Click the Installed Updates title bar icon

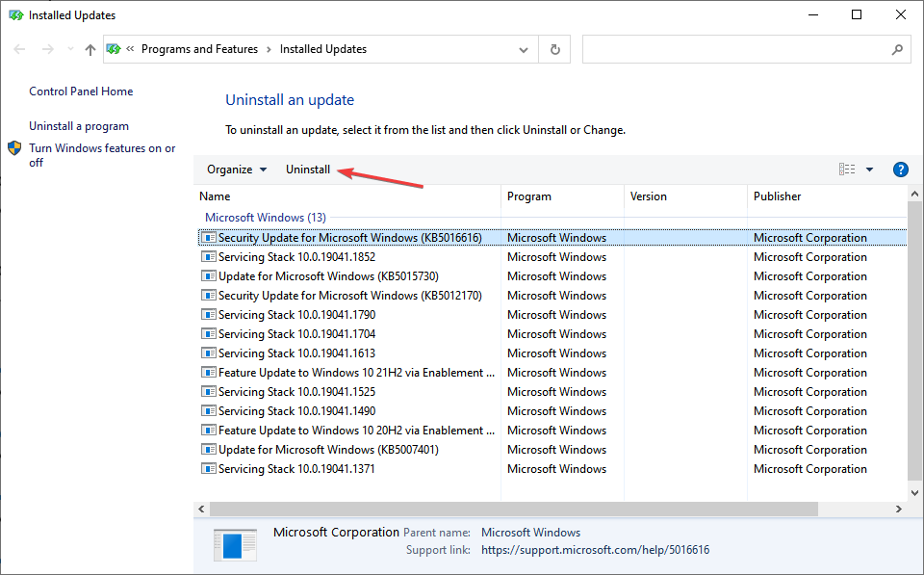point(16,15)
